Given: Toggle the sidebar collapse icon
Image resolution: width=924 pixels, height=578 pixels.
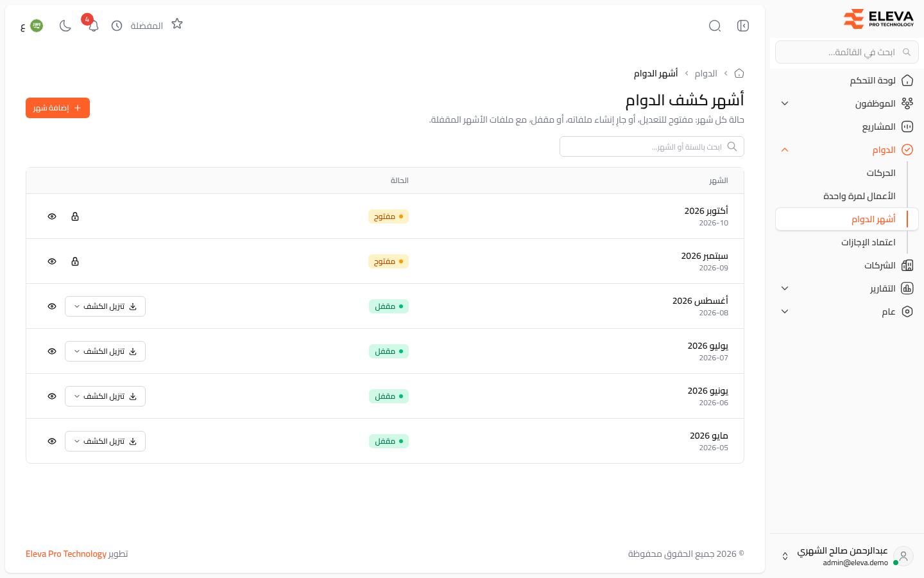Looking at the screenshot, I should click(x=743, y=26).
